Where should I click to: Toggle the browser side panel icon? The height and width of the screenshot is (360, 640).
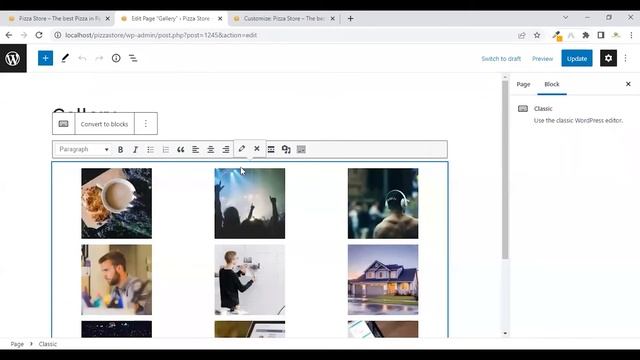pos(601,36)
